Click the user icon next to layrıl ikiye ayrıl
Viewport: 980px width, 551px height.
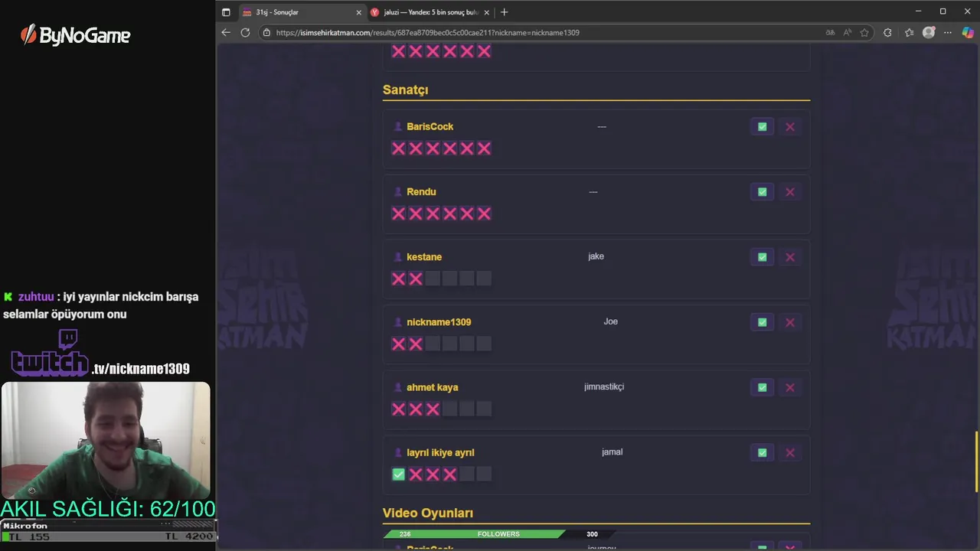397,452
